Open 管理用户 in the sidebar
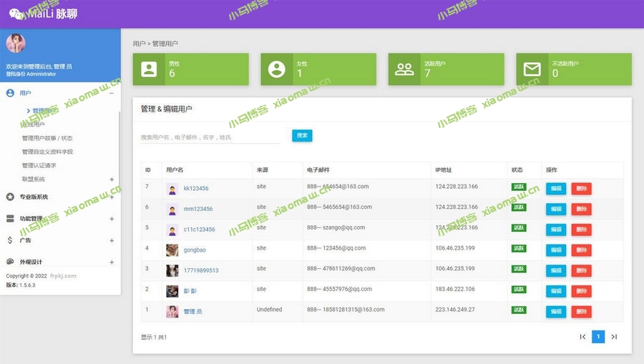Viewport: 644px width, 364px height. [x=42, y=111]
